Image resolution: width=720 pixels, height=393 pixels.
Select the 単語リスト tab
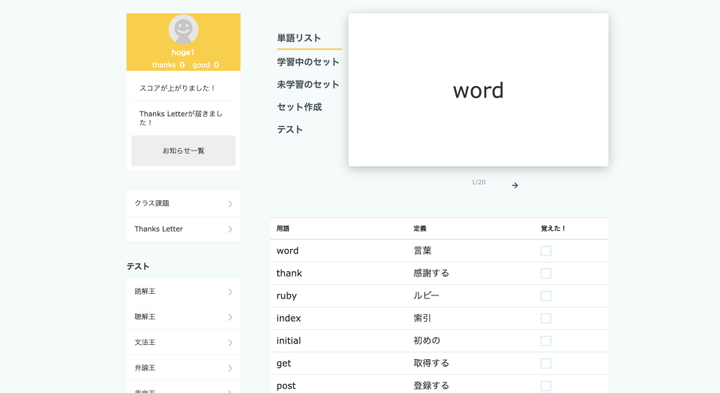299,38
